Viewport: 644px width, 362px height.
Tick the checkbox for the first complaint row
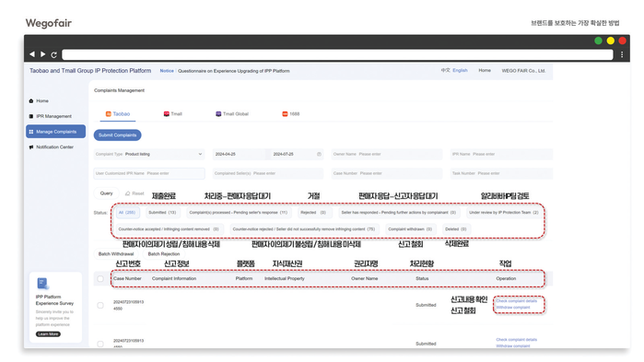tap(100, 306)
